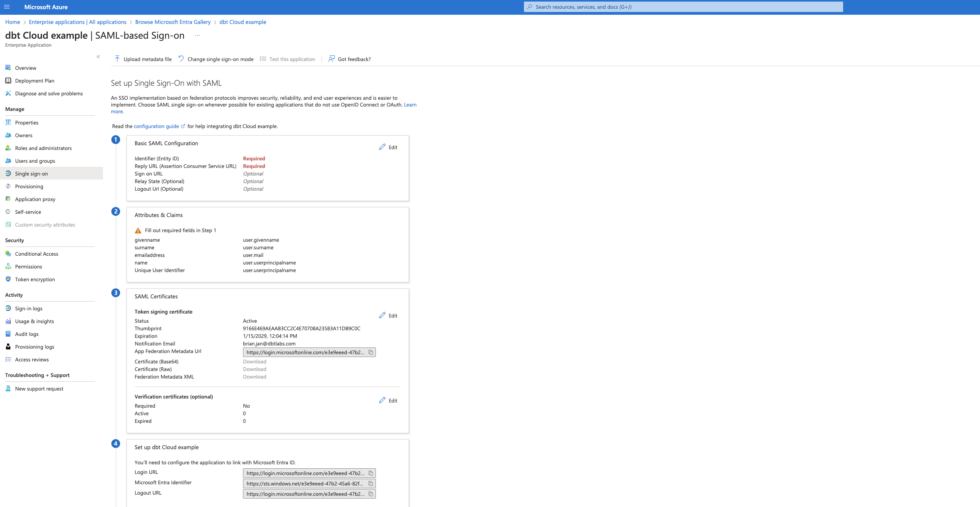Screen dimensions: 980x507
Task: Select Sign-in logs under Activity
Action: [28, 308]
